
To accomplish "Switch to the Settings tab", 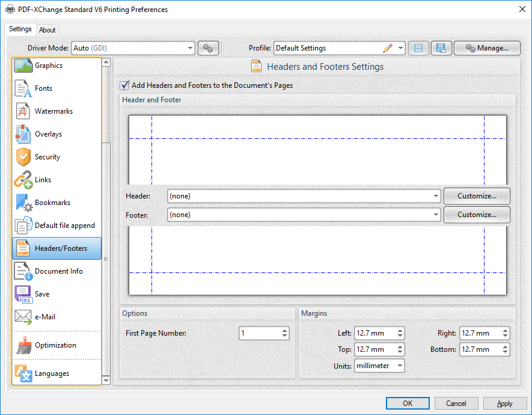I will pyautogui.click(x=20, y=29).
